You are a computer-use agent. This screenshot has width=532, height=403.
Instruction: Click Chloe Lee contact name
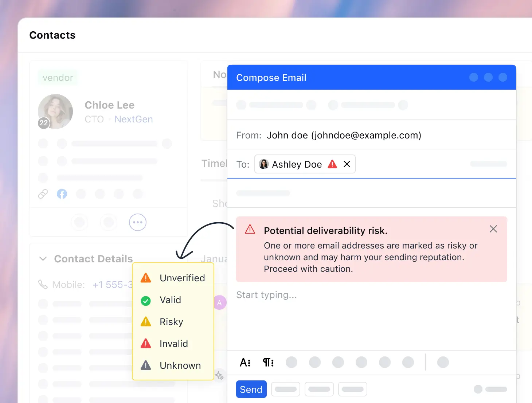(110, 105)
